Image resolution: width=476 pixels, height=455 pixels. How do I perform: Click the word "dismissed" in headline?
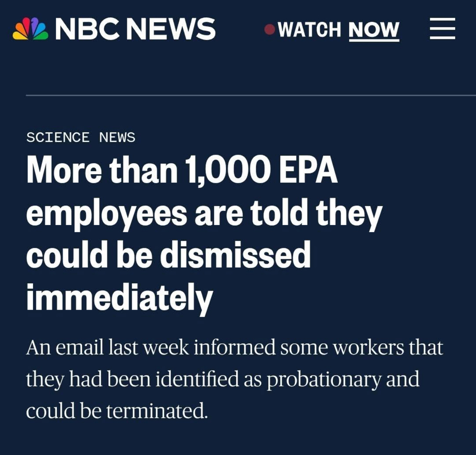pos(234,255)
